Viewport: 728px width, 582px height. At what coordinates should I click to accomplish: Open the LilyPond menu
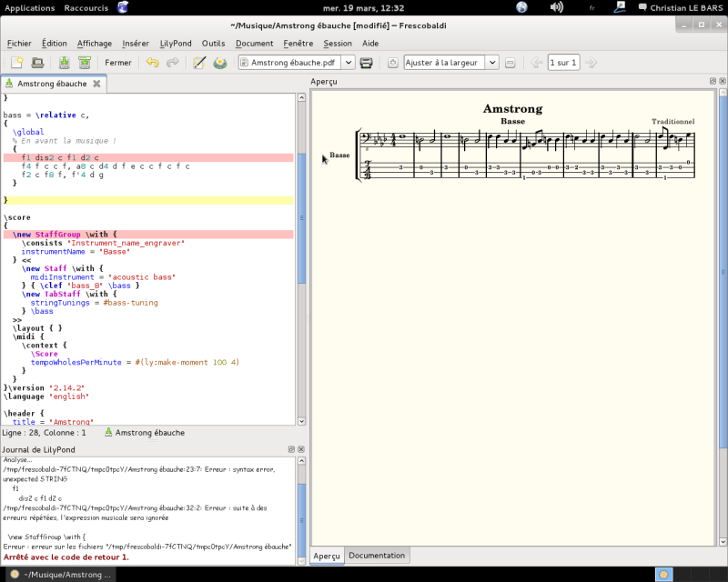coord(176,43)
